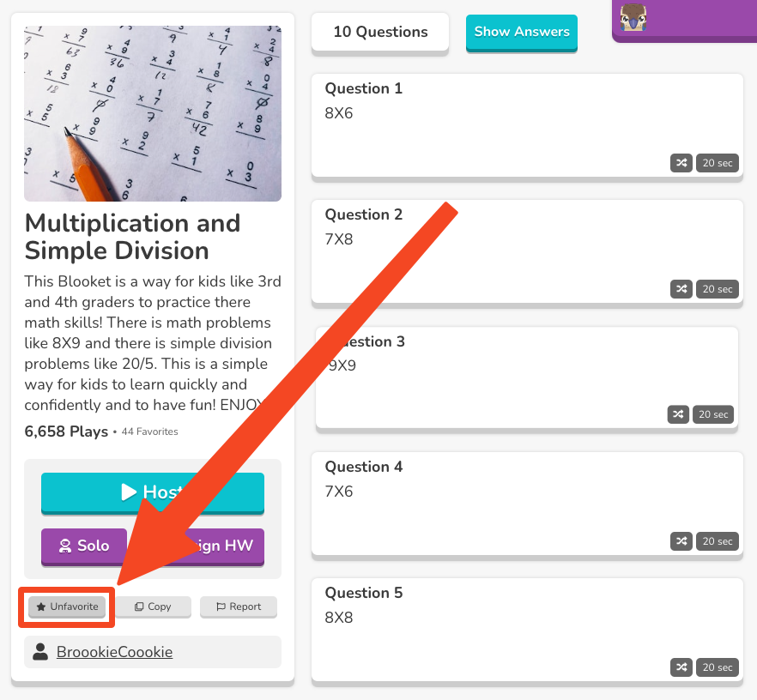The width and height of the screenshot is (757, 700).
Task: Click the multiplication worksheet thumbnail image
Action: tap(152, 112)
